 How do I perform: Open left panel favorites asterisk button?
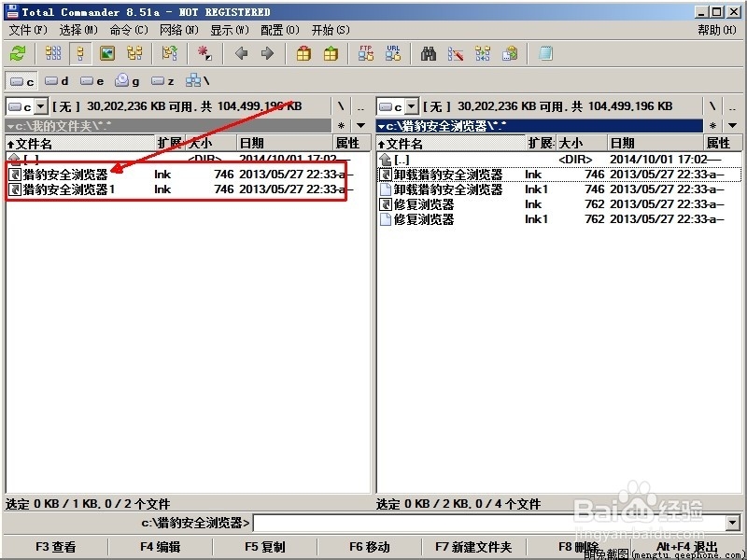341,126
